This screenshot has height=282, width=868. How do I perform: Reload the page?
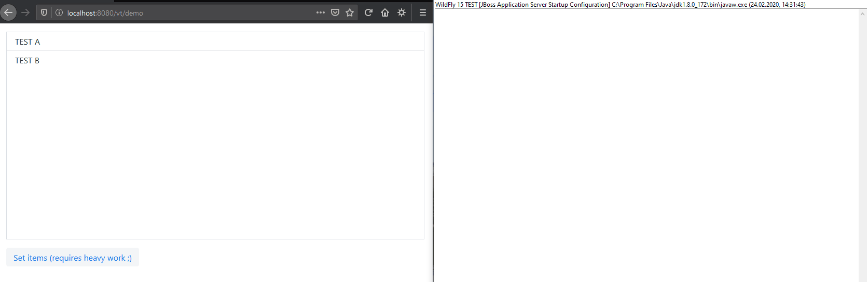(x=368, y=12)
